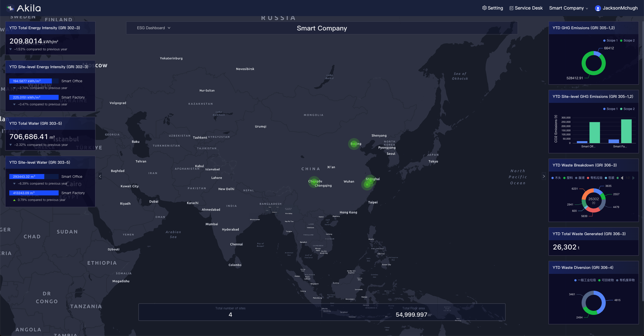The image size is (644, 336).
Task: Go to previous waste legend page
Action: [x=622, y=178]
